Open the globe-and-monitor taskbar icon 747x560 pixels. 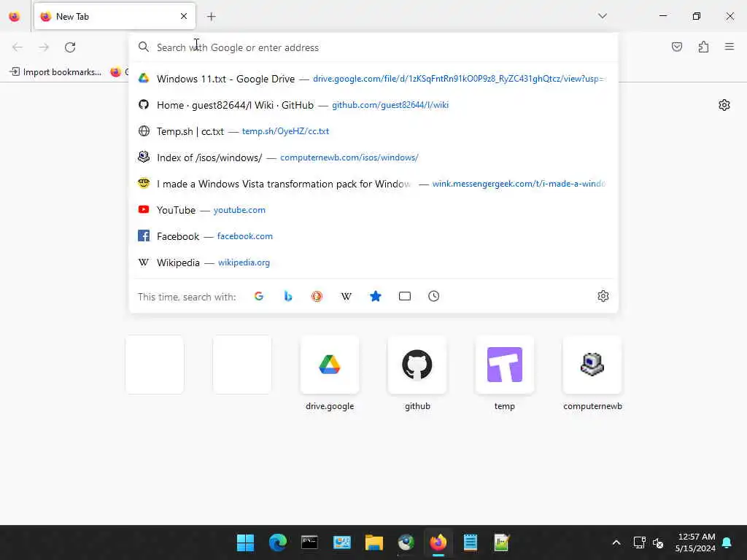(406, 542)
